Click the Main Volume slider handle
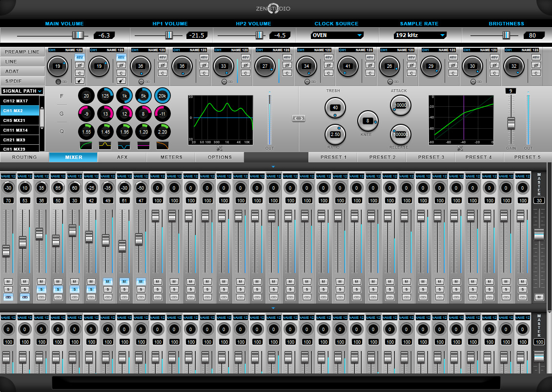 coord(78,35)
